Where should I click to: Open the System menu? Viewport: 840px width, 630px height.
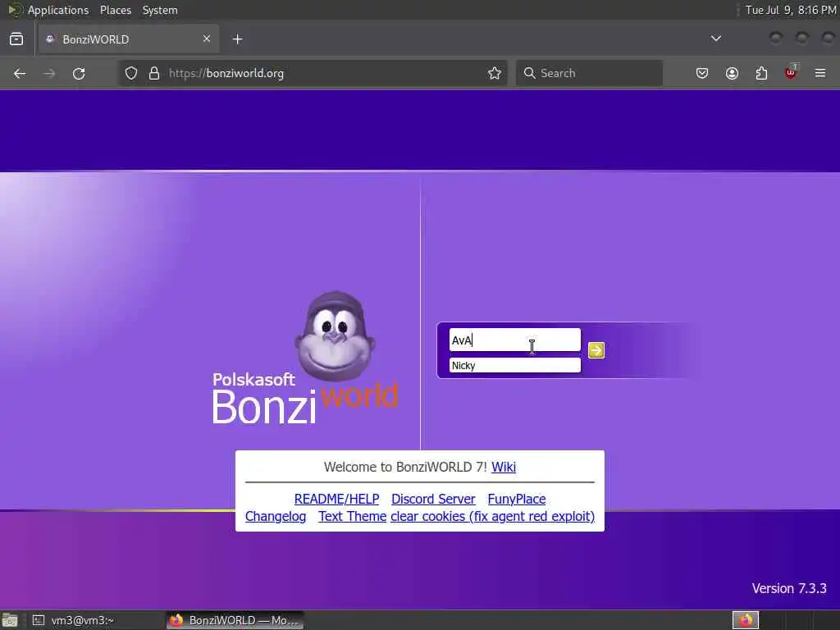pos(160,10)
